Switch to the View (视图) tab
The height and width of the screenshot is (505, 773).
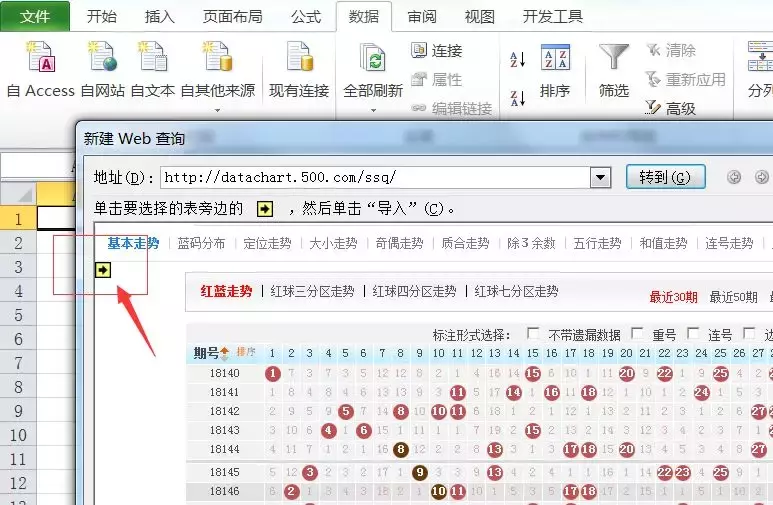[480, 17]
